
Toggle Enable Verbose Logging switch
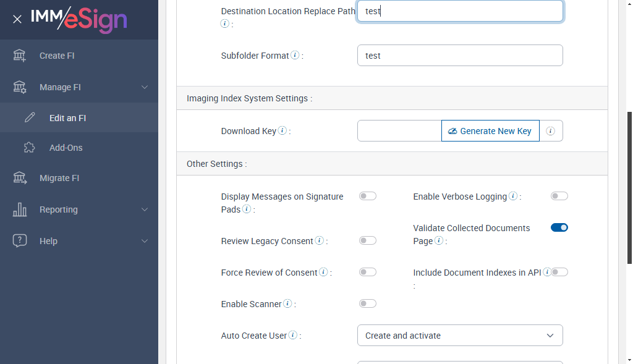559,196
